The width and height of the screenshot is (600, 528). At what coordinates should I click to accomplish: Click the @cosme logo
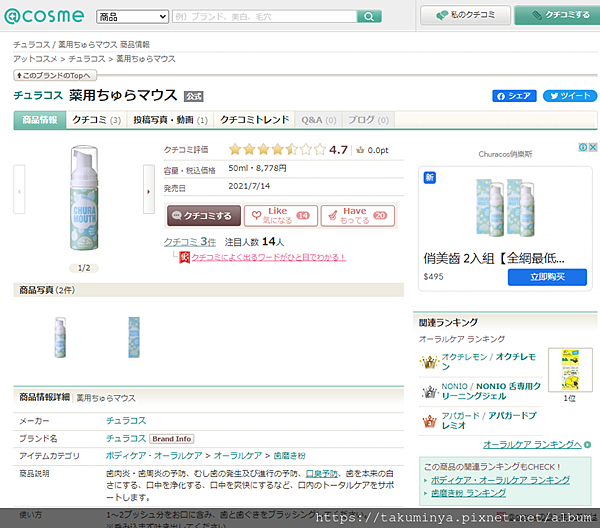pyautogui.click(x=44, y=16)
